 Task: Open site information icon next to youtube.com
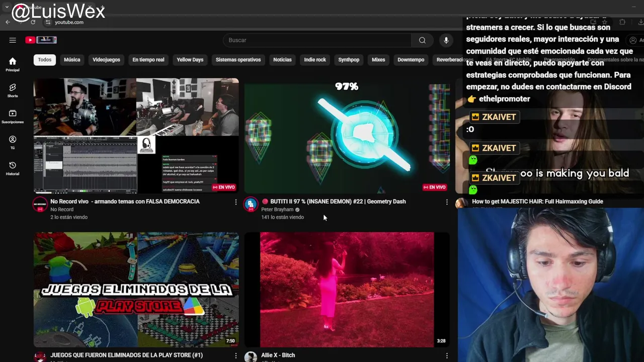[48, 22]
